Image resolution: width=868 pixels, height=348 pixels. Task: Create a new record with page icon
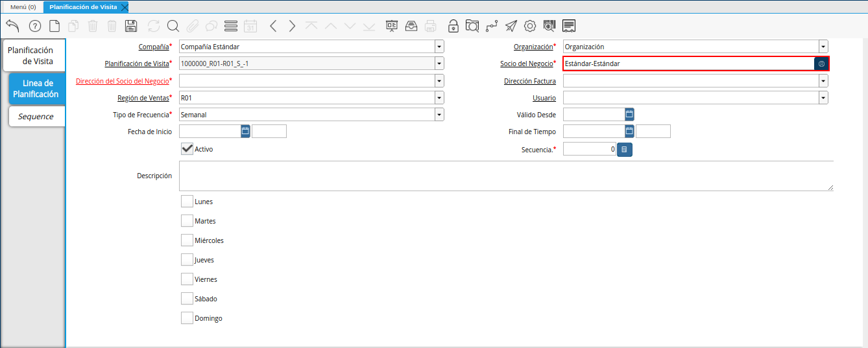(54, 26)
